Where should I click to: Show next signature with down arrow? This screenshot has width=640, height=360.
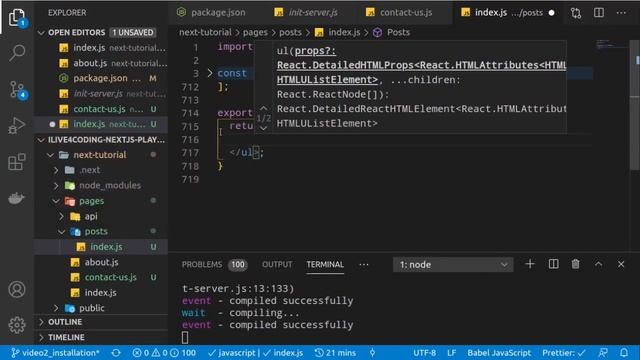pyautogui.click(x=264, y=128)
